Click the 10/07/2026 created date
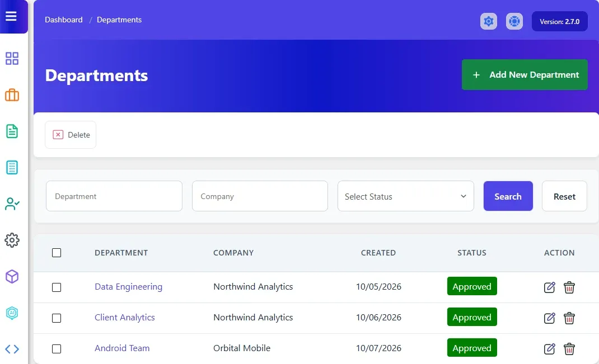This screenshot has width=599, height=364. (x=378, y=348)
